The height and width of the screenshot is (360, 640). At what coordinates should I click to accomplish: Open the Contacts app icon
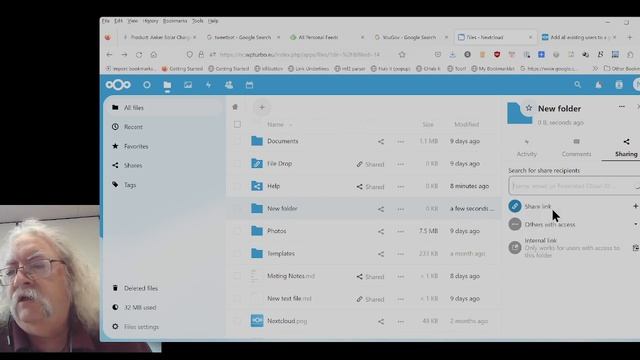pyautogui.click(x=229, y=85)
